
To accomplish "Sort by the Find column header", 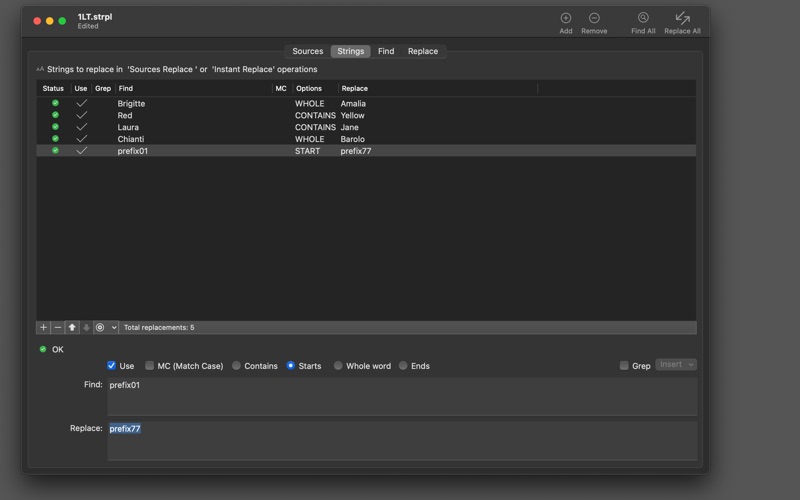I will pos(194,88).
